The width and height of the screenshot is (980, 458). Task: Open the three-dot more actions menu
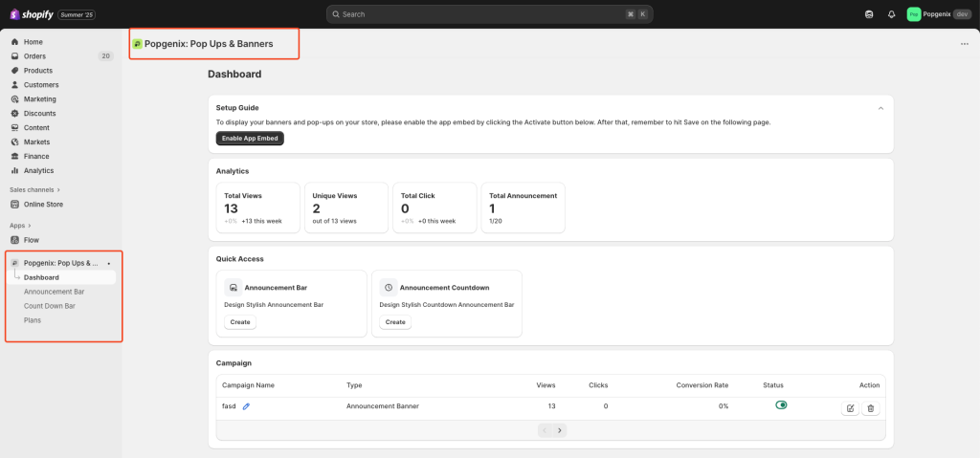[x=965, y=44]
